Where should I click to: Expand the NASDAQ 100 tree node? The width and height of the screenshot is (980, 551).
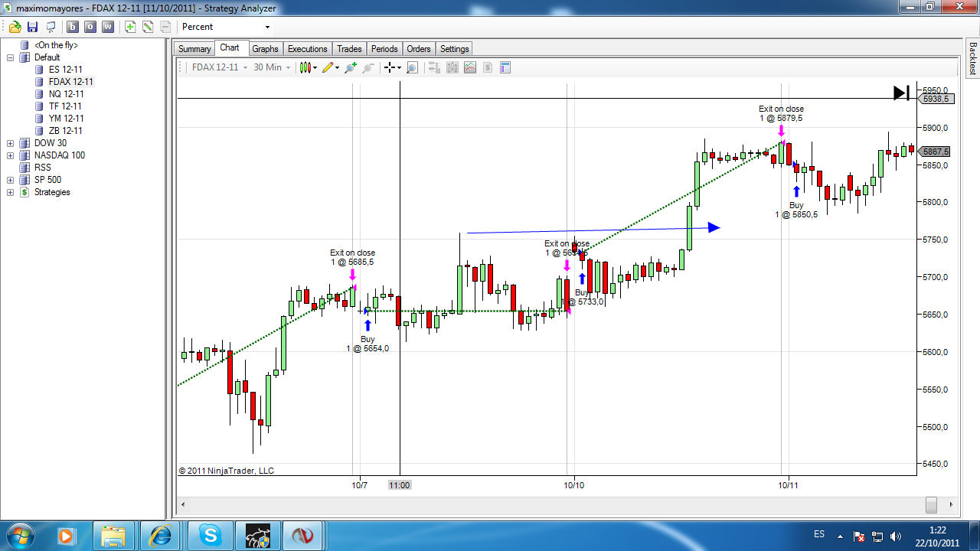click(11, 155)
